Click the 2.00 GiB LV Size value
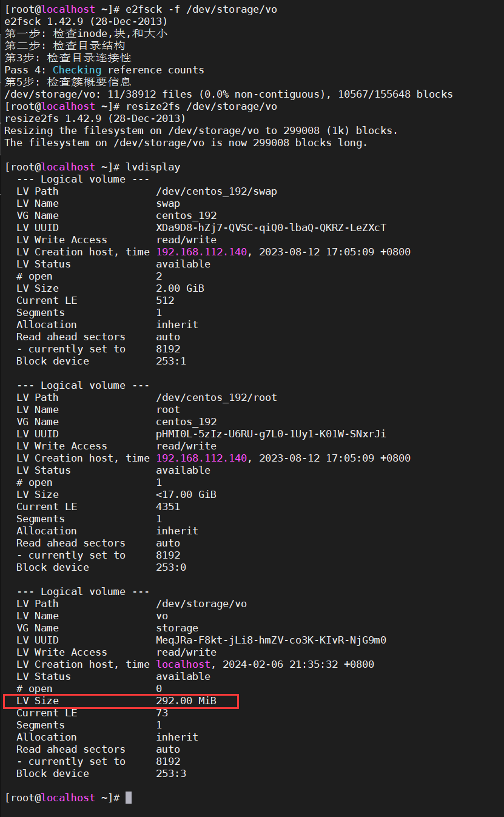The width and height of the screenshot is (504, 817). click(180, 288)
